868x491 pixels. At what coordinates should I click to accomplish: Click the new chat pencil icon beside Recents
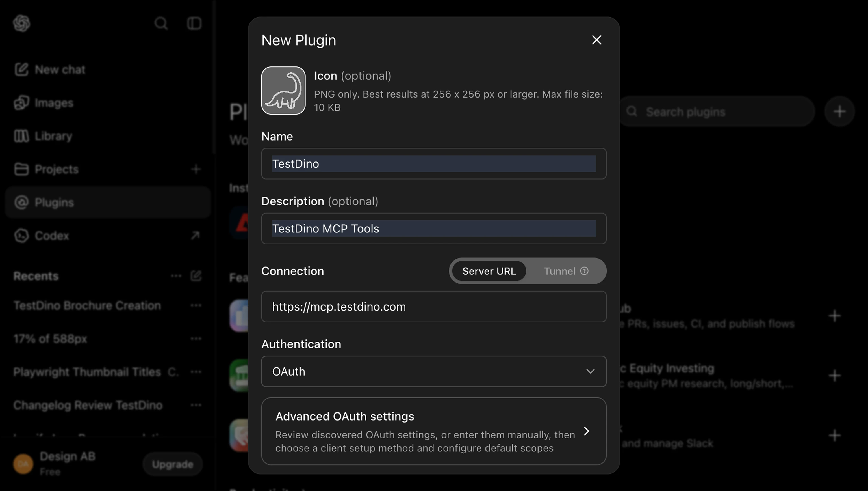[196, 275]
